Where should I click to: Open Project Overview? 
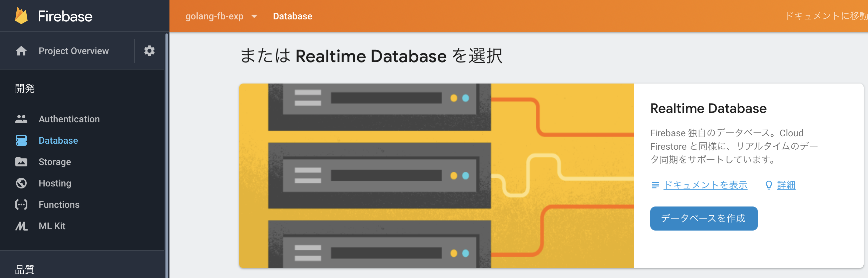(x=73, y=51)
